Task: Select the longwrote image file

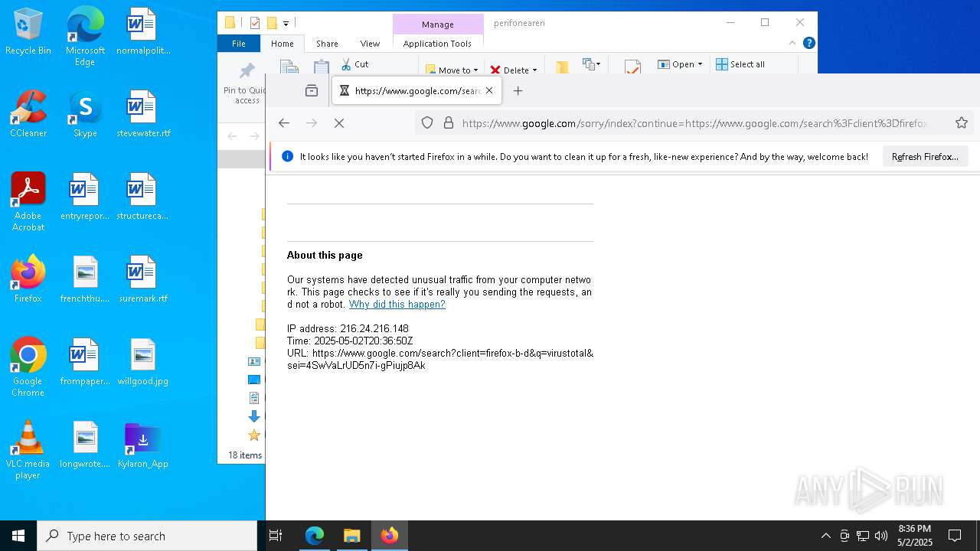Action: [x=85, y=445]
